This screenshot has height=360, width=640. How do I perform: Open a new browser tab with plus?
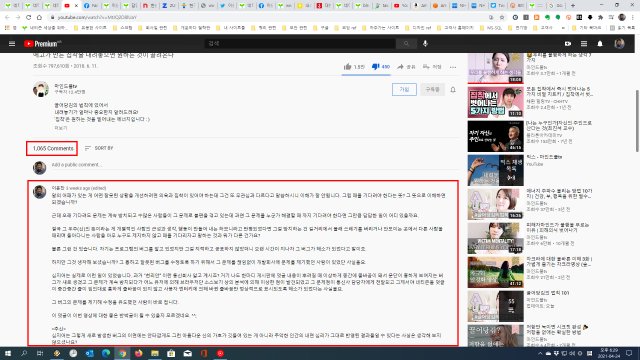(573, 6)
